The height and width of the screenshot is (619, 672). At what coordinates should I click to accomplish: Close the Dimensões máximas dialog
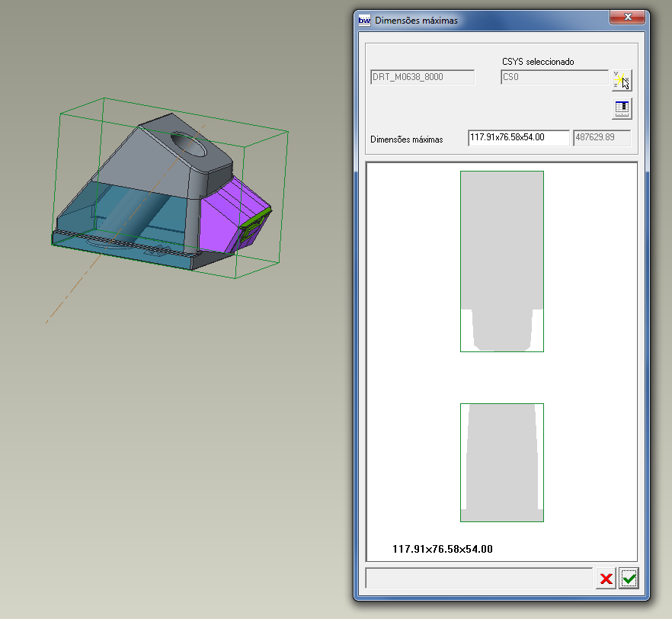pos(628,17)
